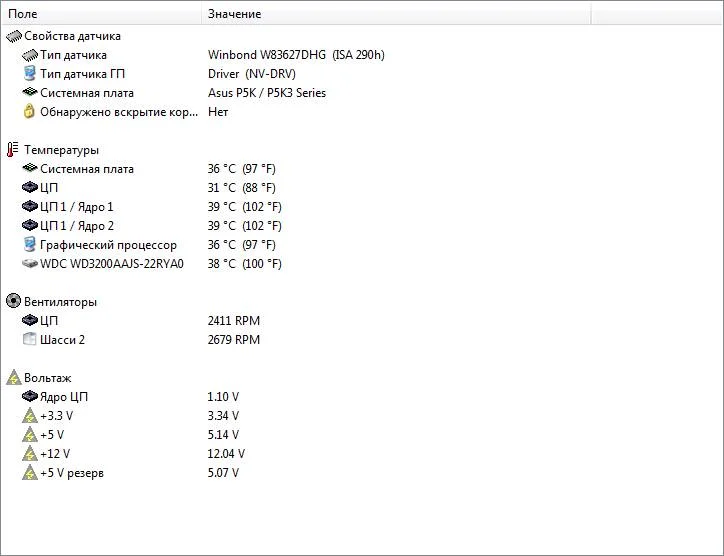Click the 2411 RPM fan value
The height and width of the screenshot is (556, 724).
click(x=233, y=321)
